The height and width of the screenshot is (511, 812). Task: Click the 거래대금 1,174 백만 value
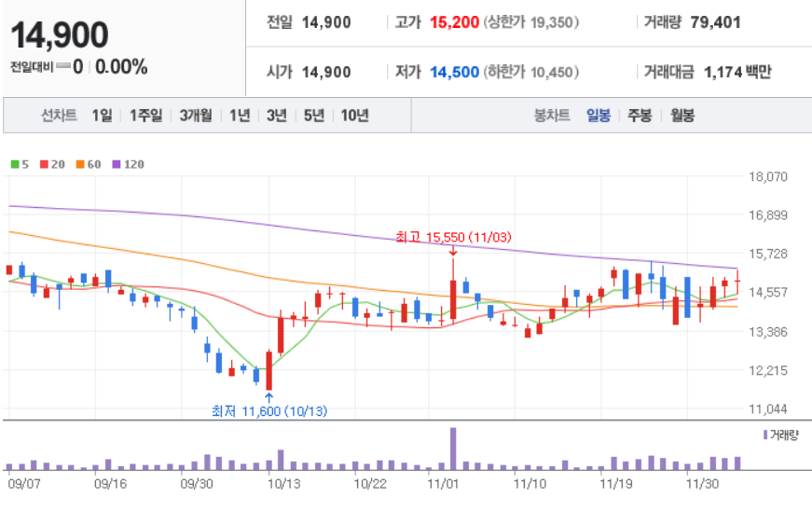pos(737,72)
